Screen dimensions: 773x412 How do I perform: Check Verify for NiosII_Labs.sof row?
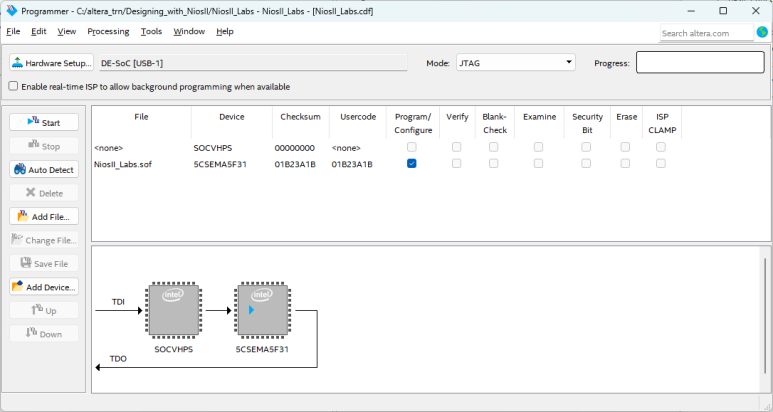pos(457,163)
